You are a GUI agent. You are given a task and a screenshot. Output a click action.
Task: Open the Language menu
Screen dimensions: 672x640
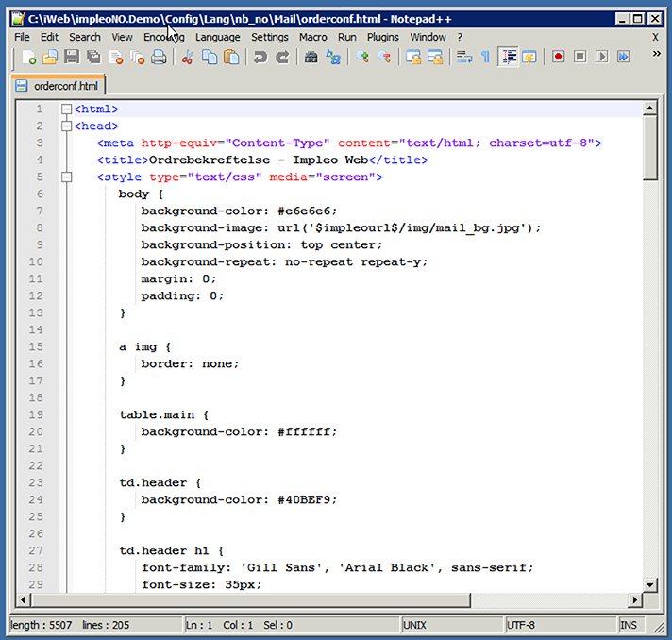point(217,37)
